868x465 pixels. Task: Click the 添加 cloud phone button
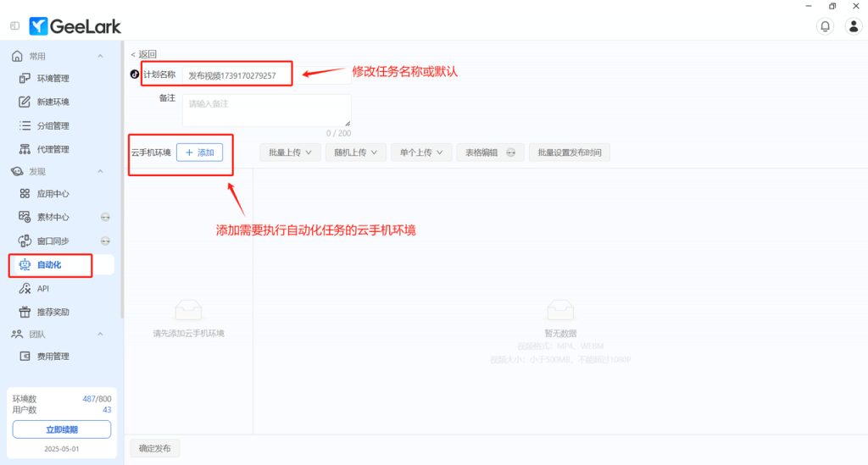click(199, 152)
